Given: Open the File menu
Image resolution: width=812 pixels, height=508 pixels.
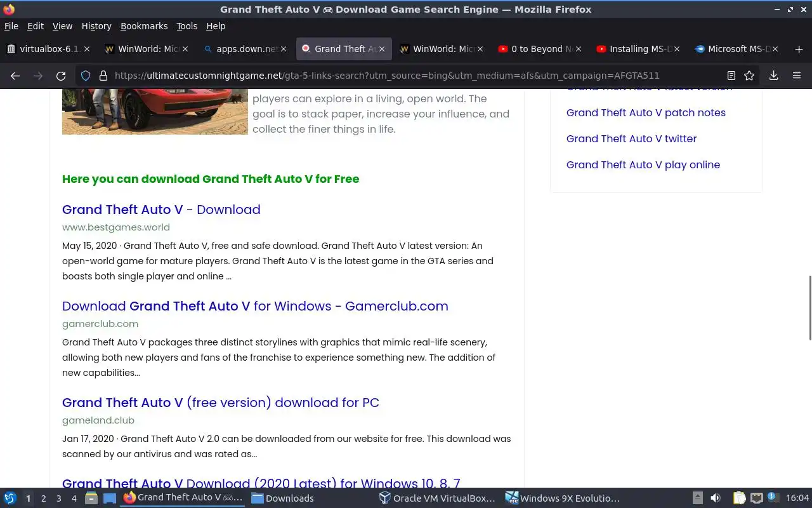Looking at the screenshot, I should [x=11, y=26].
